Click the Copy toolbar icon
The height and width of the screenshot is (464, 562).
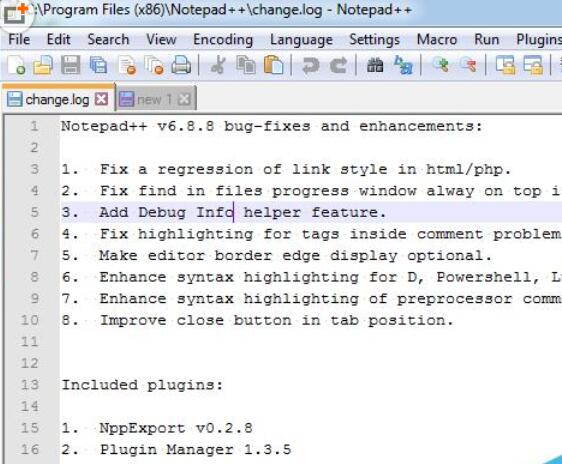click(246, 65)
